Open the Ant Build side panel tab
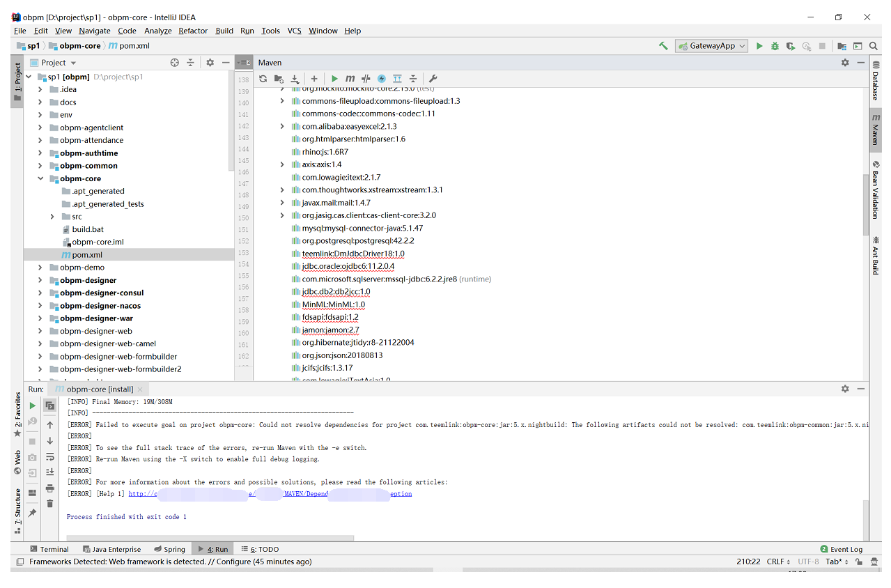 click(876, 255)
